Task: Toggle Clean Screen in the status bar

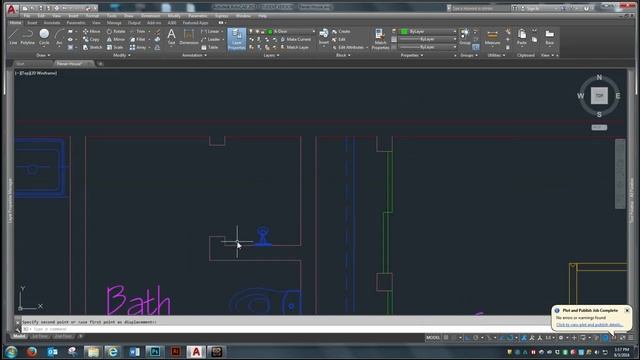Action: coord(623,338)
